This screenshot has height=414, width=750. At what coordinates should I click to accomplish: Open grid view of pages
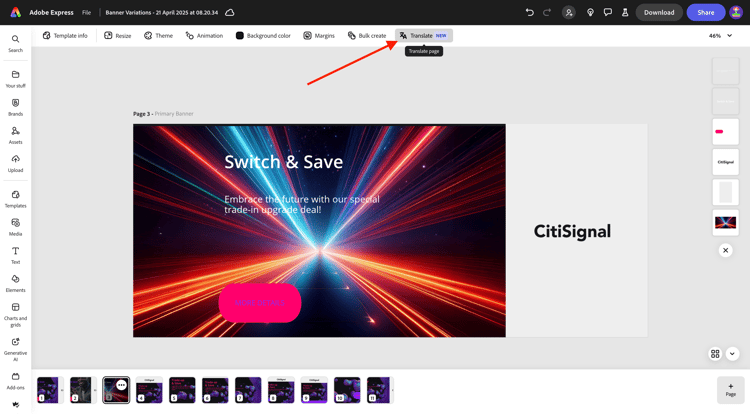715,354
